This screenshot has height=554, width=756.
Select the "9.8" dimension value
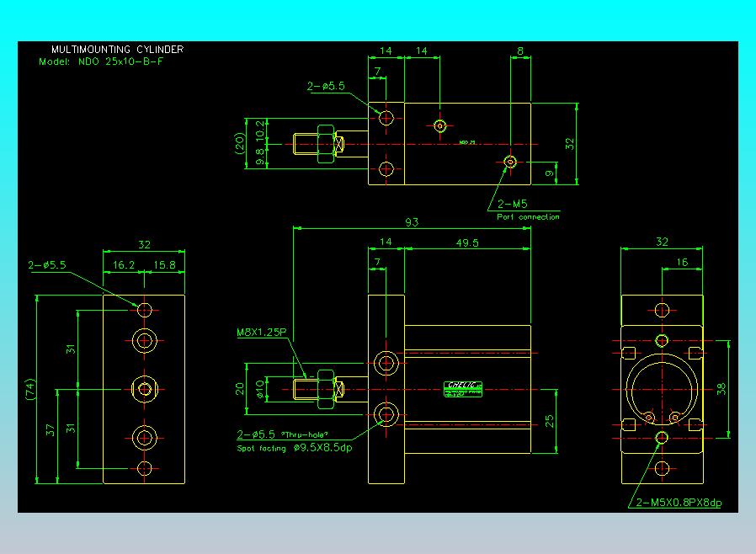click(x=260, y=157)
